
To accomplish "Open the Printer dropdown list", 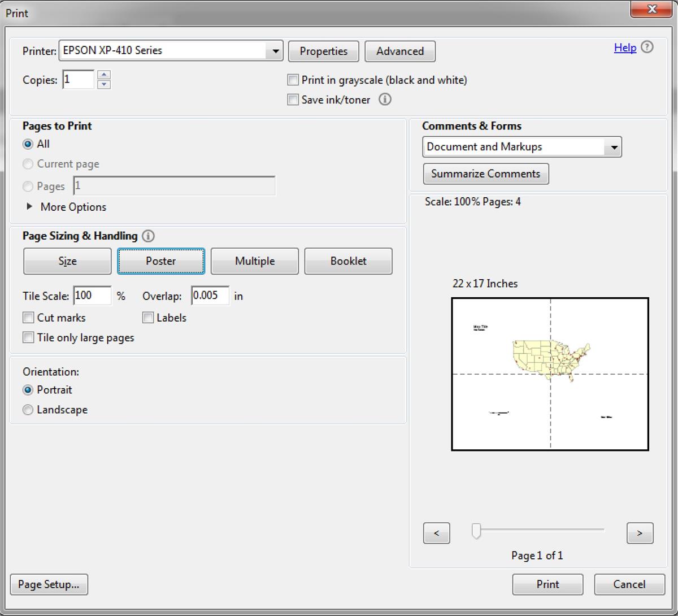I will click(275, 51).
